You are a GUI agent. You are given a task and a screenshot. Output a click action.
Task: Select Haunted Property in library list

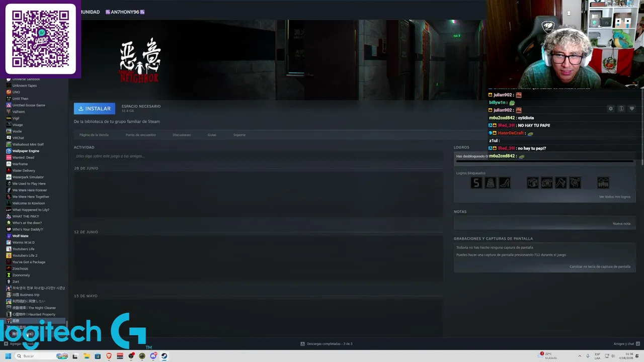34,314
